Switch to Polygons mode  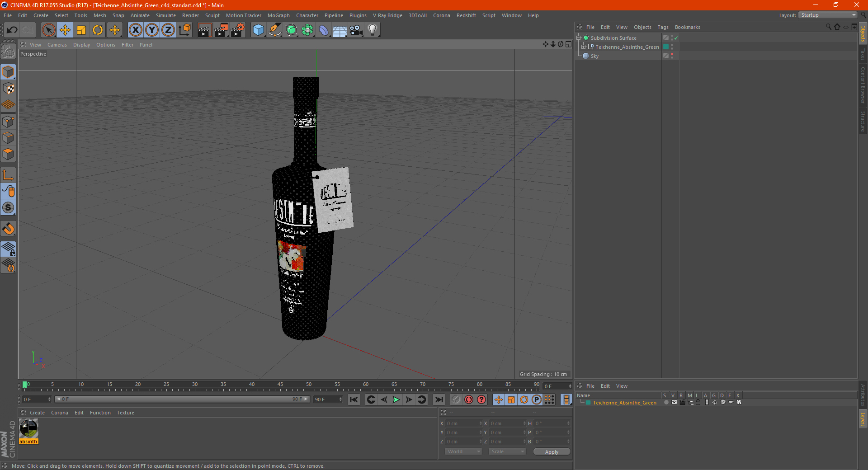[8, 154]
